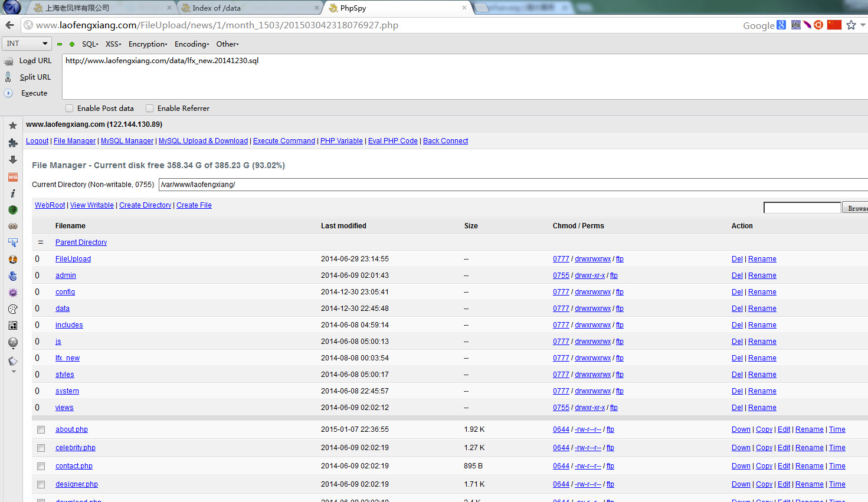Click the 0777 chmod value for config
The image size is (868, 502).
[x=561, y=292]
